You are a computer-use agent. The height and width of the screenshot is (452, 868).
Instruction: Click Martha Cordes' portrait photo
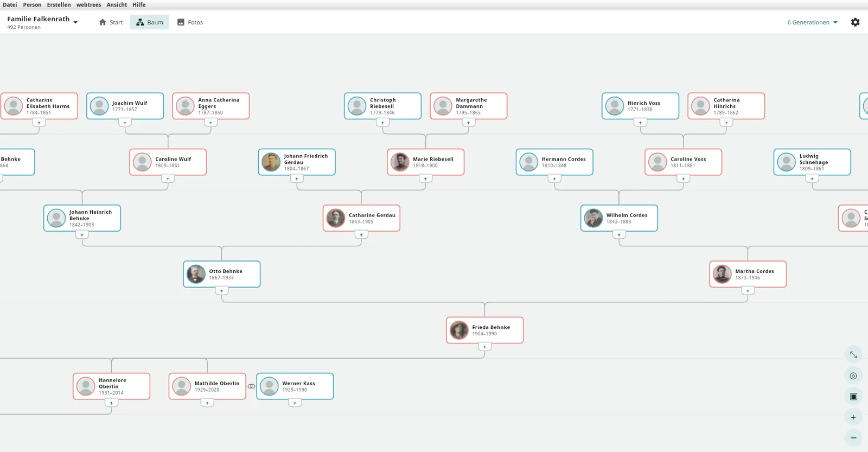point(722,274)
